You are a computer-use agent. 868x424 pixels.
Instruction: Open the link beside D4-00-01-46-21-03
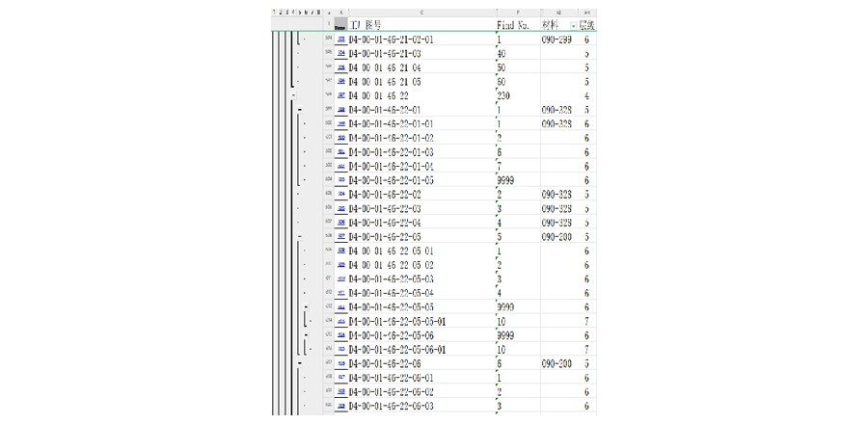coord(340,54)
